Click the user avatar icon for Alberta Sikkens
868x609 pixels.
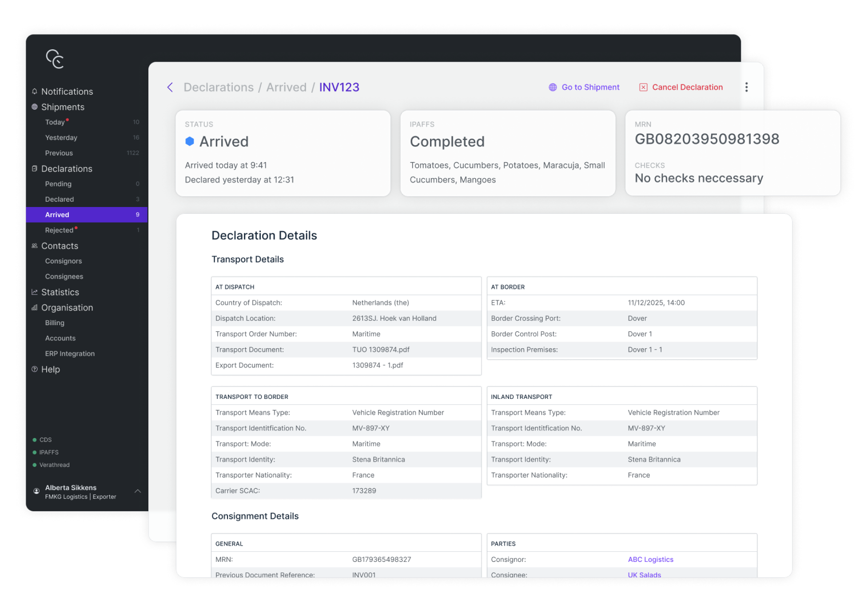coord(36,491)
